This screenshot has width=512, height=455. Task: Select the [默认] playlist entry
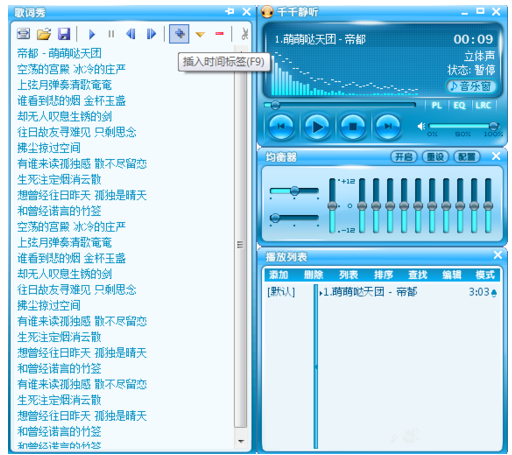point(281,292)
